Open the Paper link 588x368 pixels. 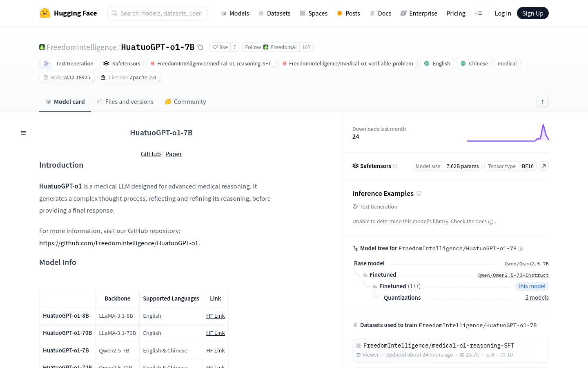click(174, 154)
